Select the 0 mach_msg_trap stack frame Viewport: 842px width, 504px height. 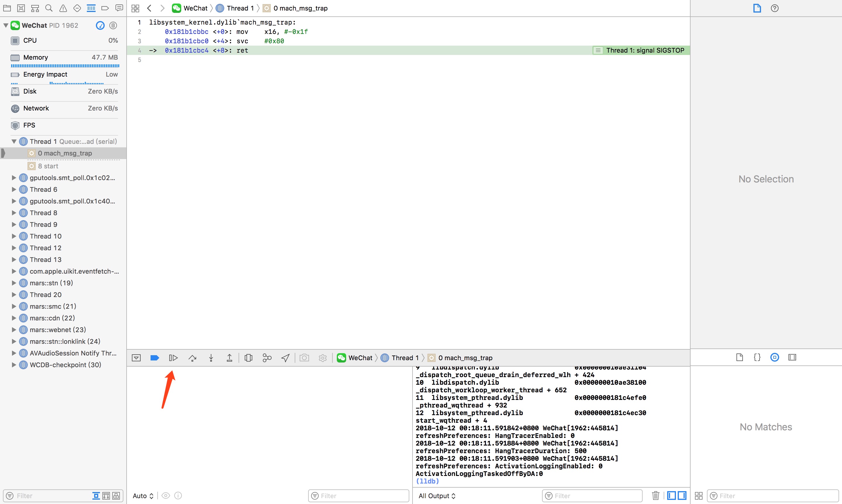click(63, 153)
